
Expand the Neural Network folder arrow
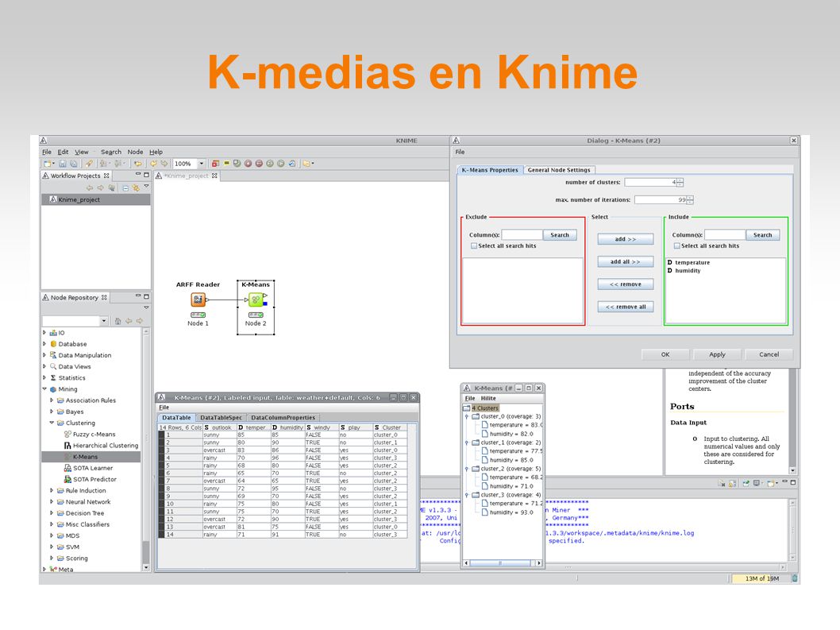tap(52, 502)
